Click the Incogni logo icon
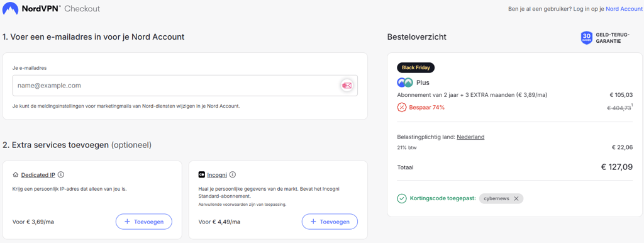The height and width of the screenshot is (243, 644). click(202, 175)
